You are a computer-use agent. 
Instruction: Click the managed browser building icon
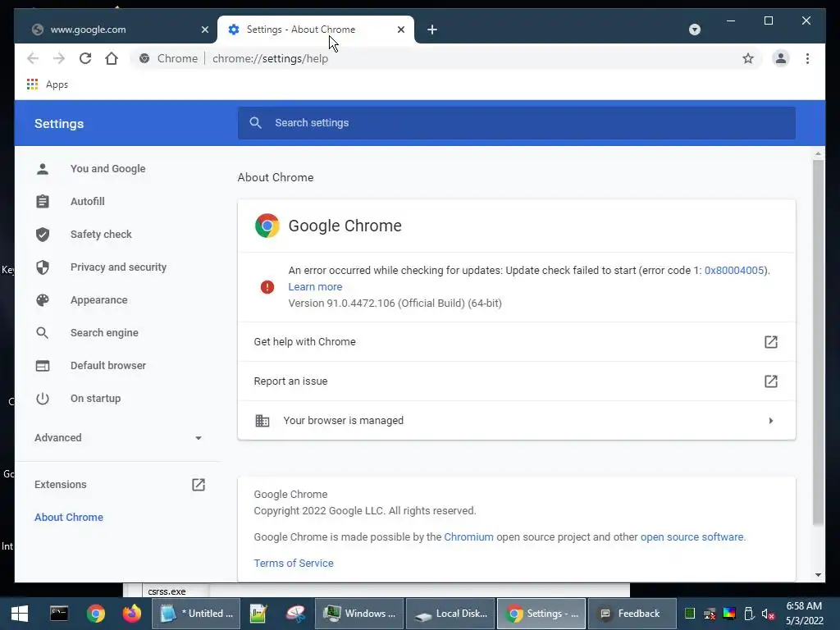pos(262,421)
